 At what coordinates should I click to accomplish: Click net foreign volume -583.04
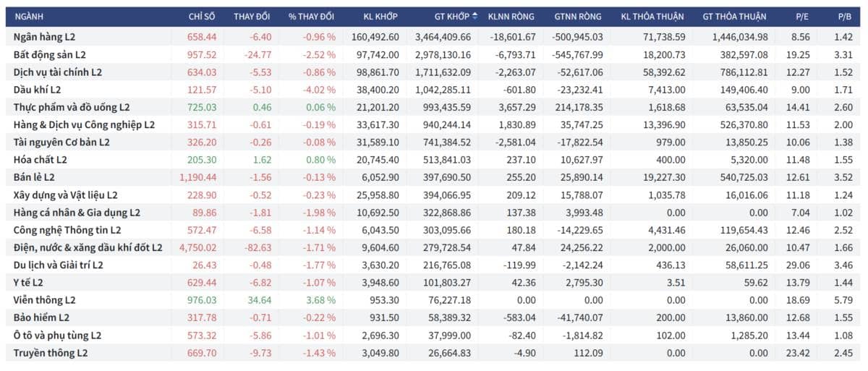coord(519,317)
